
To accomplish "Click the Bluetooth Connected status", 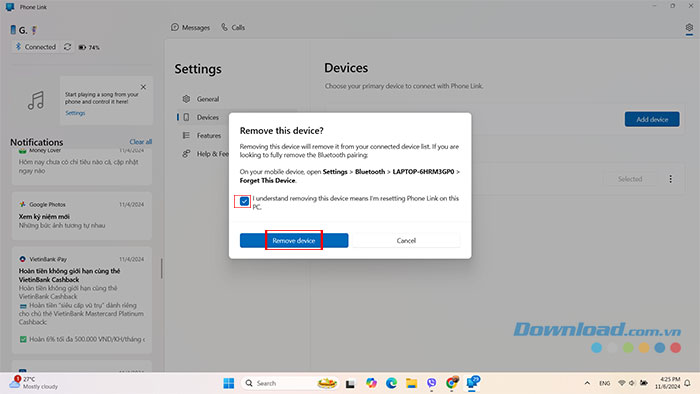I will 35,47.
